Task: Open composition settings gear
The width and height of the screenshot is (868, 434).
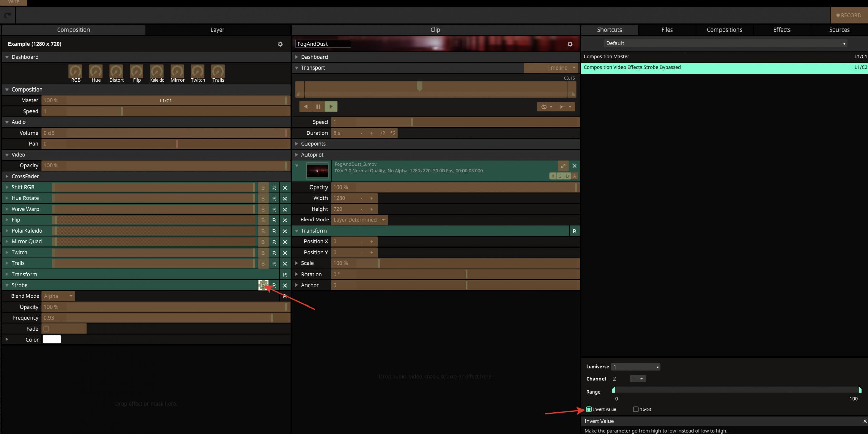Action: (x=280, y=44)
